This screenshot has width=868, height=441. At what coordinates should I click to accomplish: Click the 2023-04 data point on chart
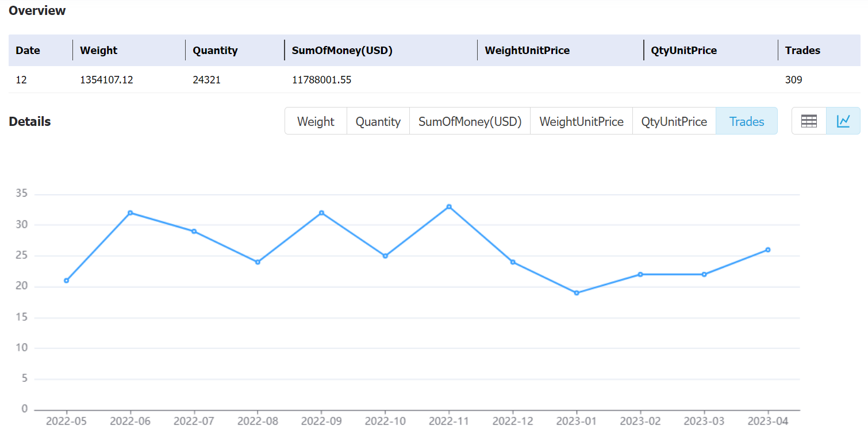pyautogui.click(x=768, y=250)
